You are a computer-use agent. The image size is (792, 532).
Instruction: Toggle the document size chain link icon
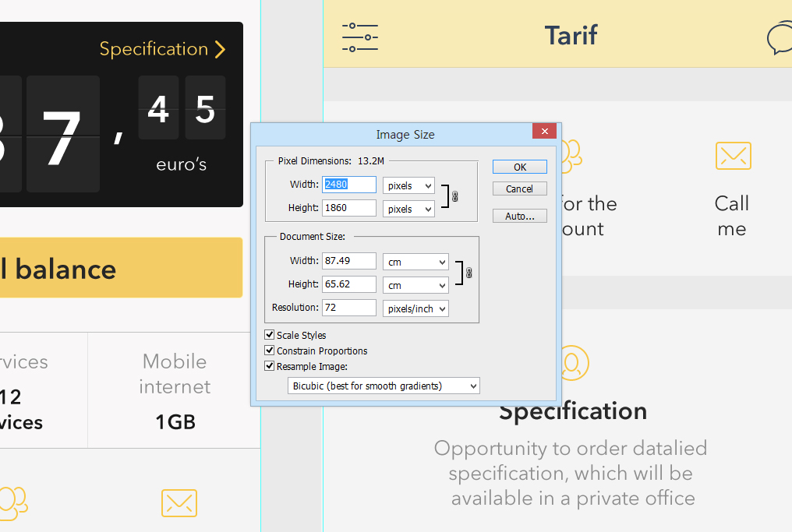(469, 273)
